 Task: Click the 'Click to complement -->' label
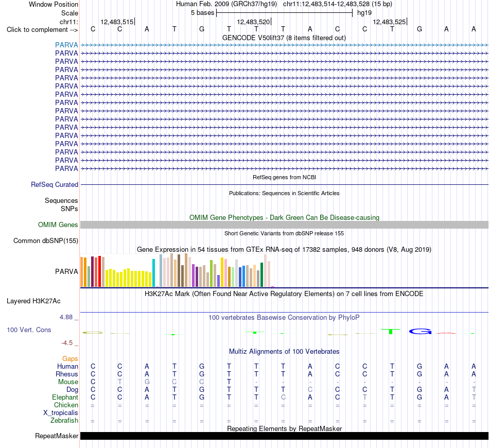(42, 30)
